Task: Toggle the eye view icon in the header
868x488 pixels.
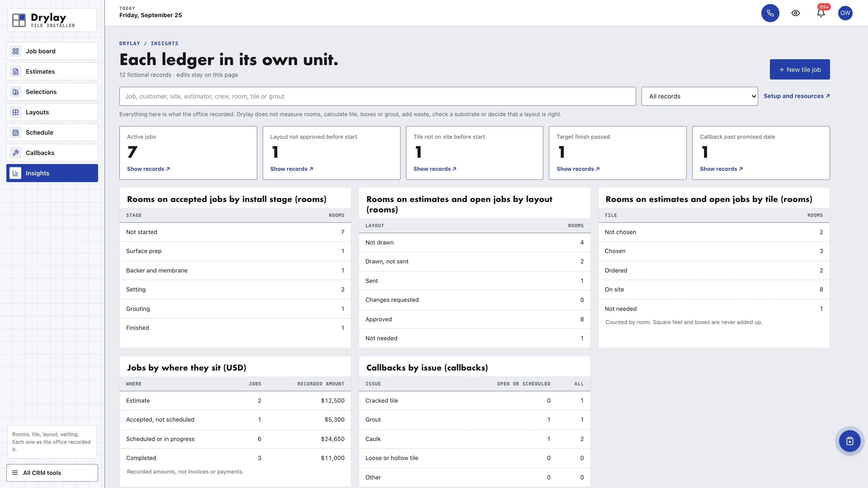Action: tap(796, 13)
